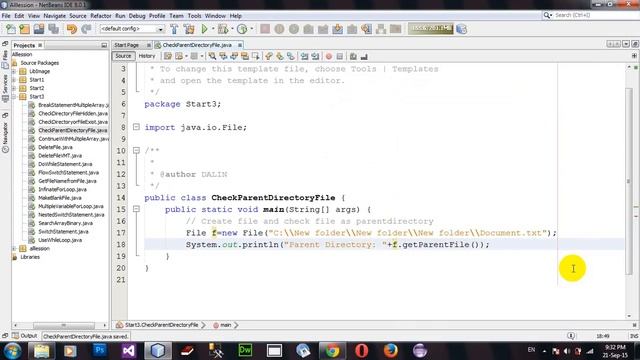Click Start3.CheckParentDirectoryFile in breadcrumb bar

pyautogui.click(x=161, y=325)
